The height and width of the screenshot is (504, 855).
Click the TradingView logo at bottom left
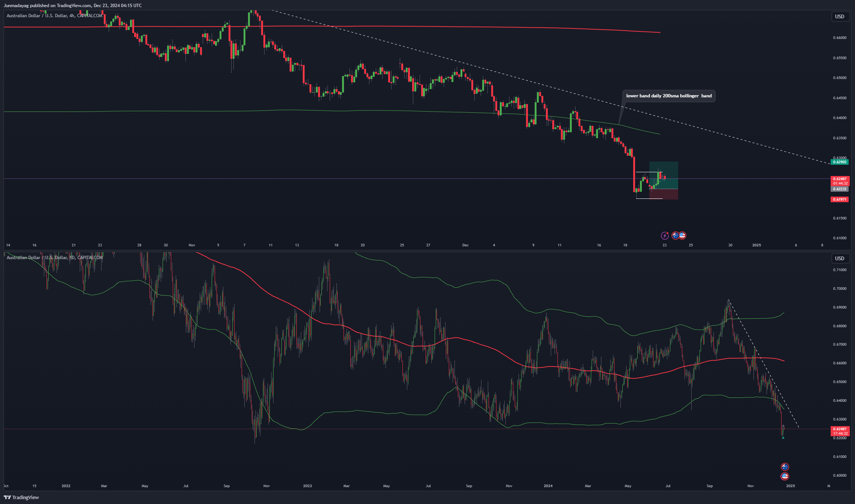(21, 497)
